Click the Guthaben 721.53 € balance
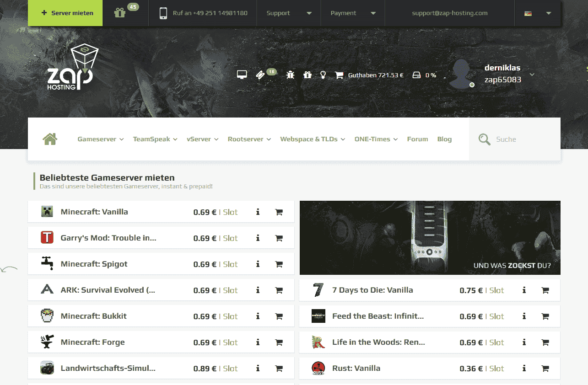The image size is (588, 385). pos(376,75)
